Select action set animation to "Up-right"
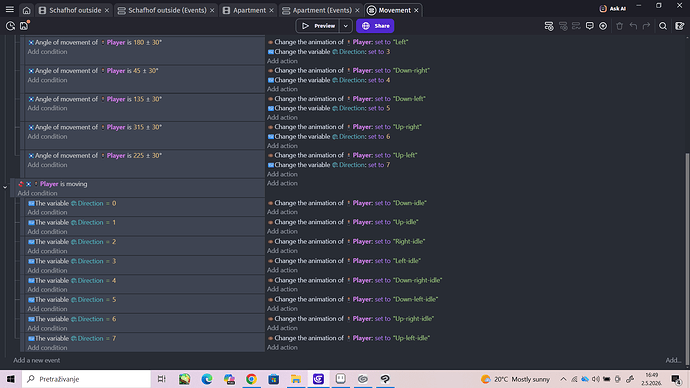Image resolution: width=690 pixels, height=388 pixels. 345,127
